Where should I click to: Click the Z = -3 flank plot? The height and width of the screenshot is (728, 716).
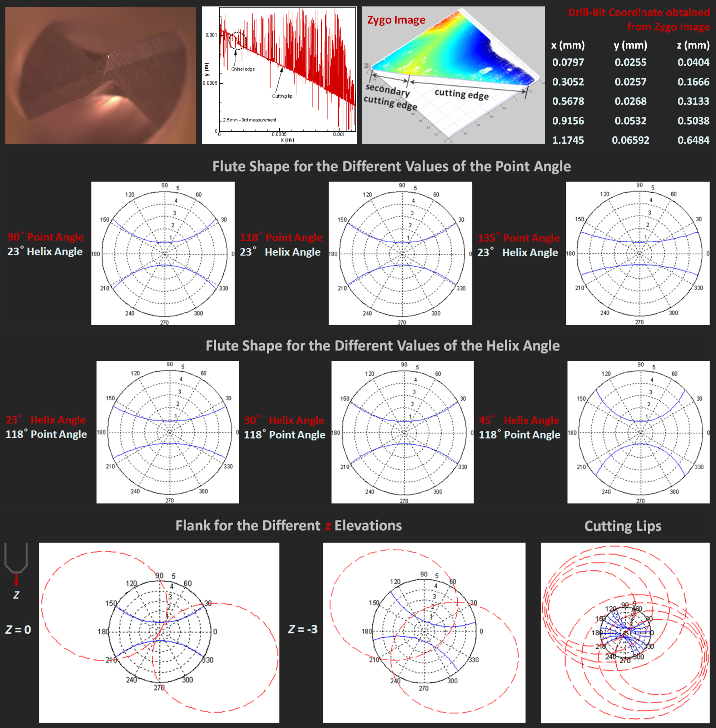[x=424, y=632]
